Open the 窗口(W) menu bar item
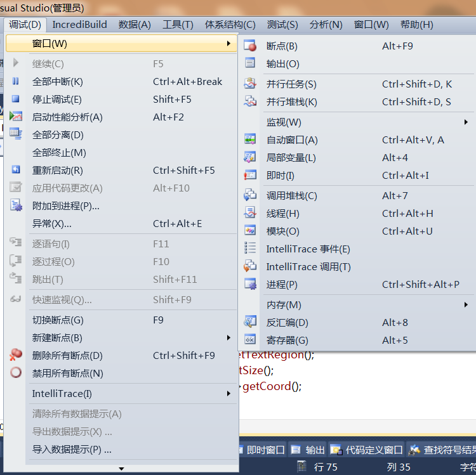 pyautogui.click(x=371, y=25)
